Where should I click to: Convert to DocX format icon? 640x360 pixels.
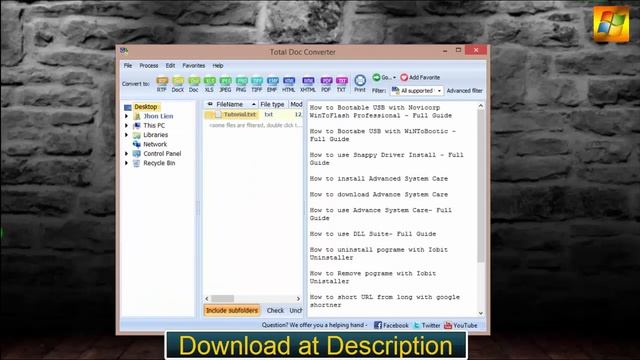(178, 84)
